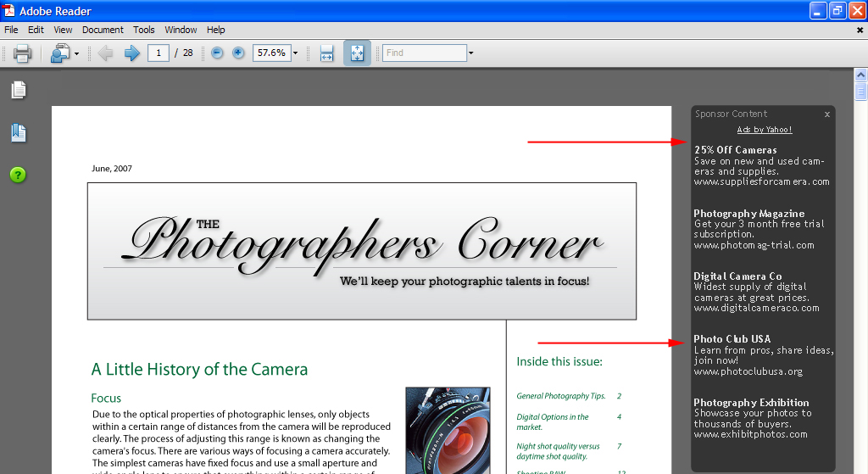868x474 pixels.
Task: Click the total page count 28
Action: coord(187,53)
